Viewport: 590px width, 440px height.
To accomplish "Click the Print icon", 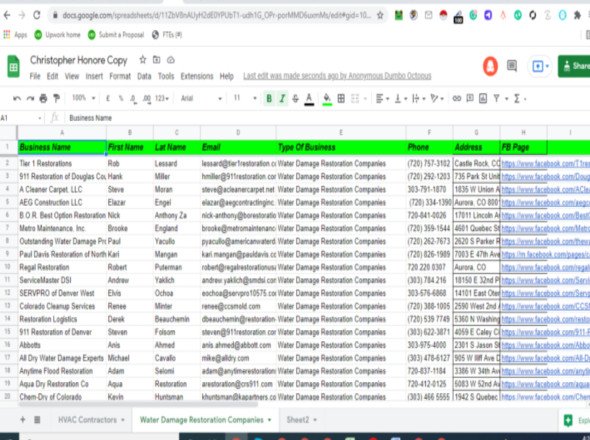I will [43, 99].
